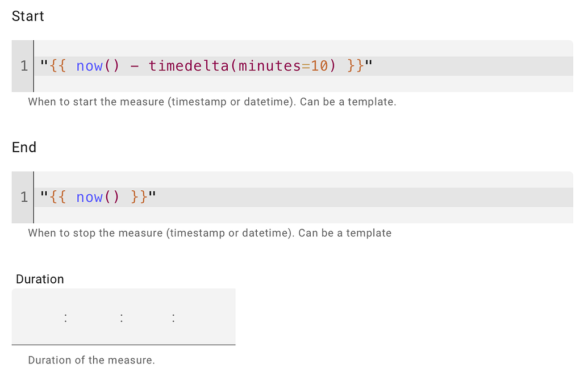Screen dimensions: 588x385
Task: Click the closing braces of End template
Action: click(x=139, y=198)
